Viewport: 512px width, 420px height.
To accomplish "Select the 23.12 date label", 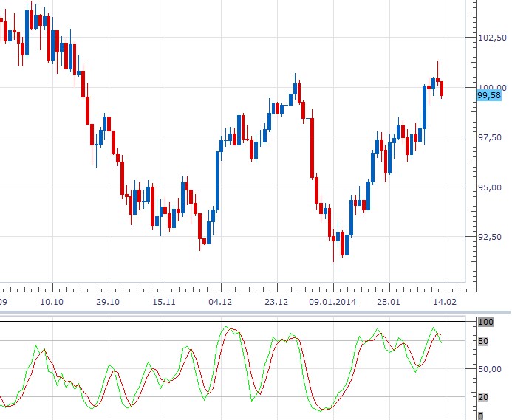I will pyautogui.click(x=276, y=302).
